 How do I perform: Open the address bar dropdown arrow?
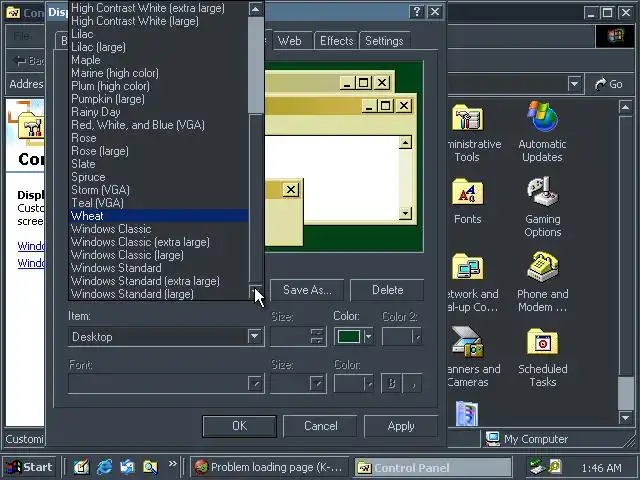click(575, 84)
